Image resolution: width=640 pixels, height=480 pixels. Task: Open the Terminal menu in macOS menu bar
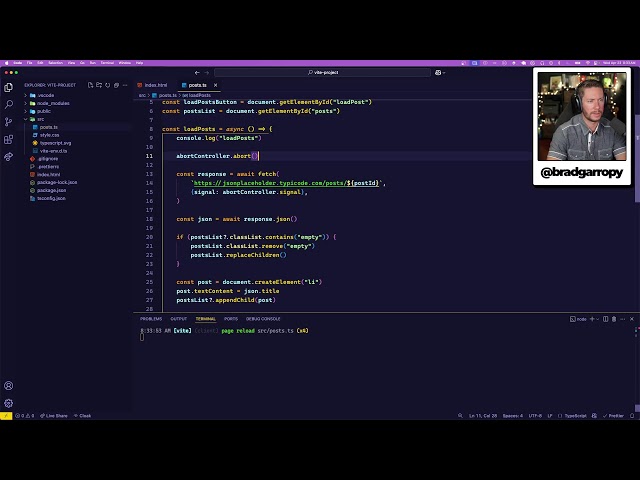point(107,63)
